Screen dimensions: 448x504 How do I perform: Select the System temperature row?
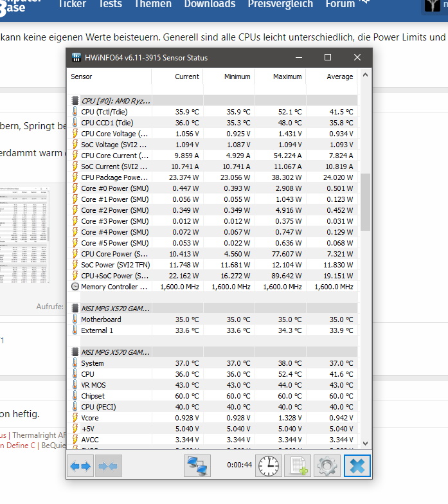point(213,363)
